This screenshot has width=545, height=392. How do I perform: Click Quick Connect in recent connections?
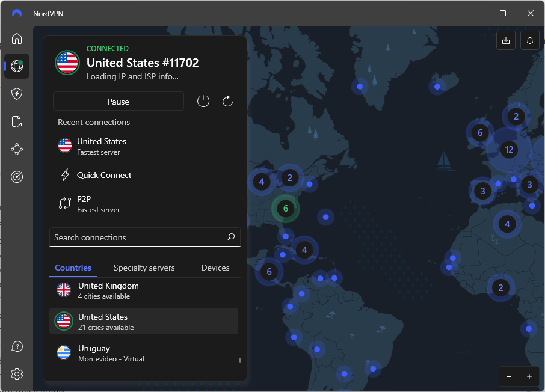tap(145, 175)
